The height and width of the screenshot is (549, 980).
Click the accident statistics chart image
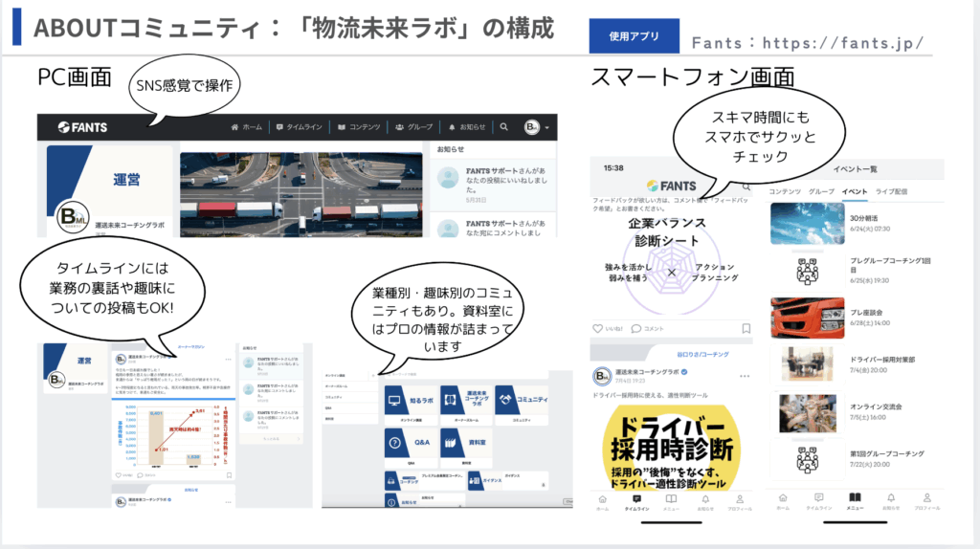[173, 435]
